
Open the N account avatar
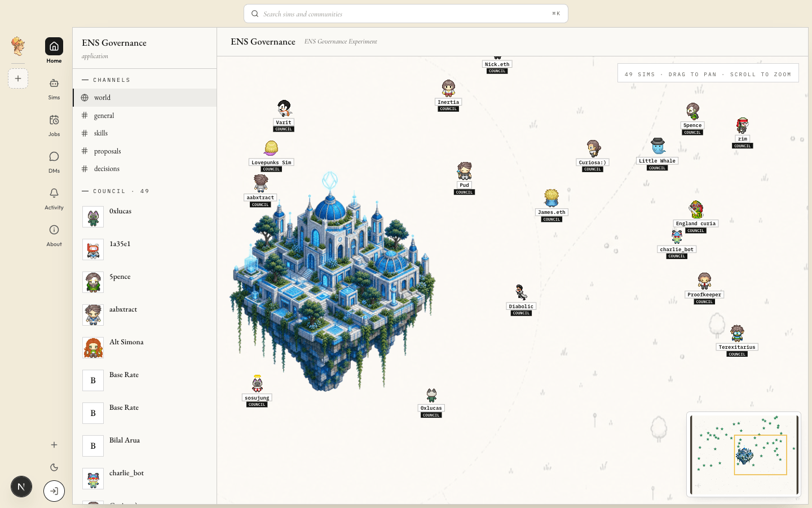pos(21,487)
